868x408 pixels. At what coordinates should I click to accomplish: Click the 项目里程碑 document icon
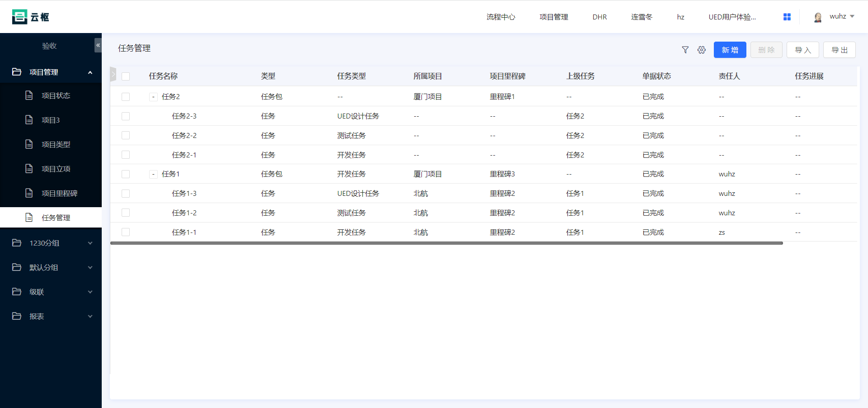29,193
